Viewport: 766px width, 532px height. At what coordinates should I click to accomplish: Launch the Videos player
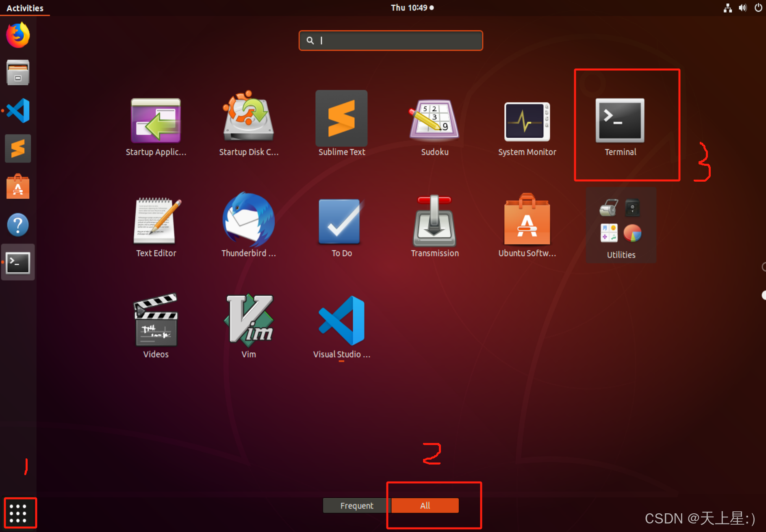point(156,326)
